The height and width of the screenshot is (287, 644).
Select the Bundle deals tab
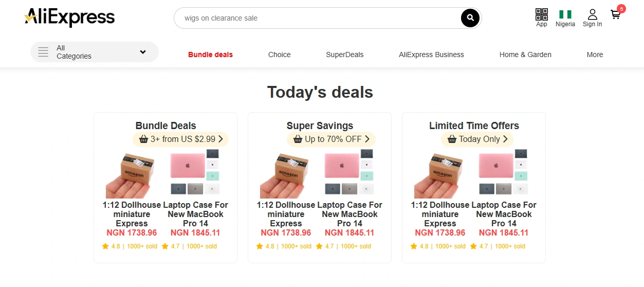click(x=210, y=55)
